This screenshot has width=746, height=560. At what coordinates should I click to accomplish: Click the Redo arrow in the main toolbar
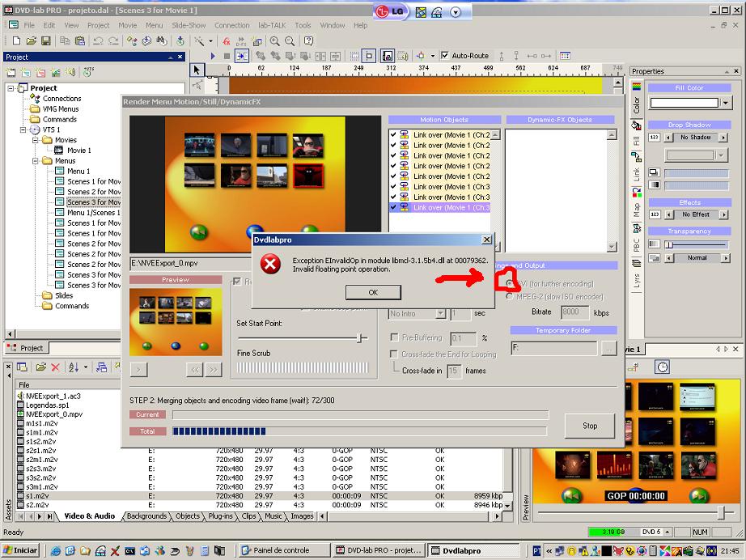pos(113,41)
